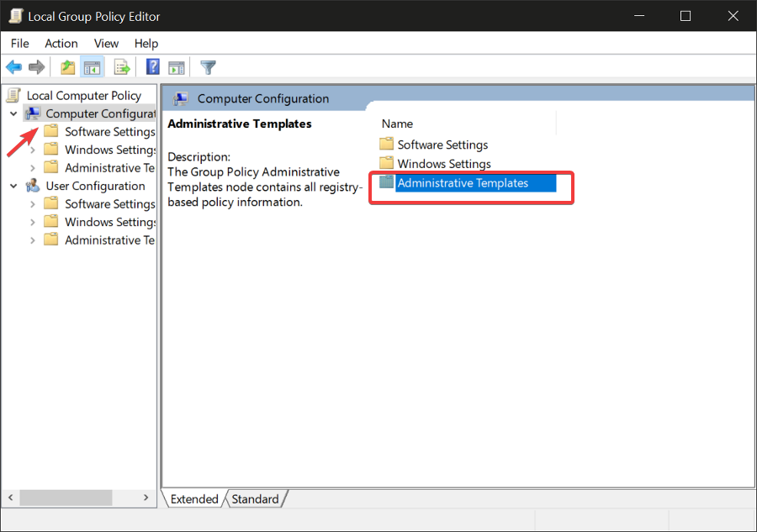Open the View menu
This screenshot has width=757, height=532.
pyautogui.click(x=106, y=44)
